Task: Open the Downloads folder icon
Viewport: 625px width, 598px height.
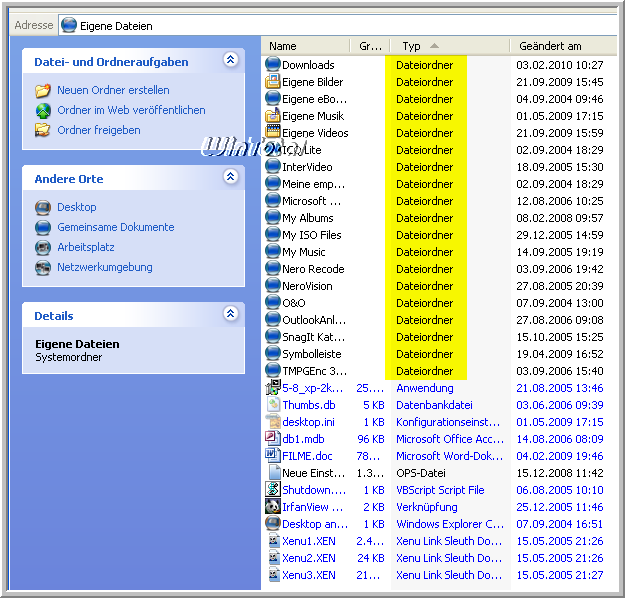Action: click(x=273, y=65)
